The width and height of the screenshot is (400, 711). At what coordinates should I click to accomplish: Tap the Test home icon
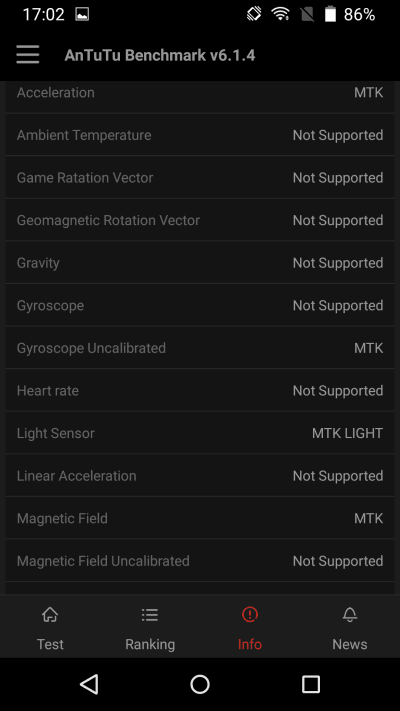point(50,615)
